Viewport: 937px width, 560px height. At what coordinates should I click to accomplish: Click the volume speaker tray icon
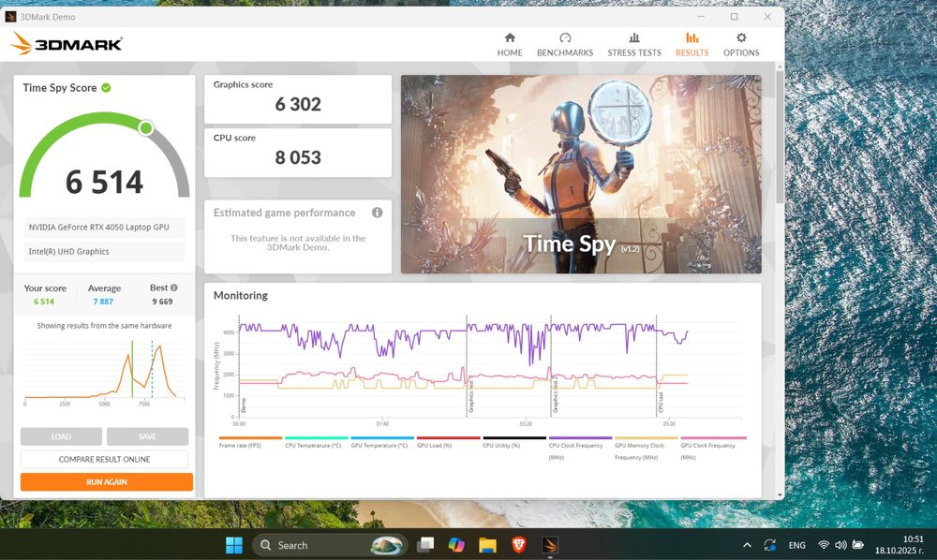tap(840, 545)
